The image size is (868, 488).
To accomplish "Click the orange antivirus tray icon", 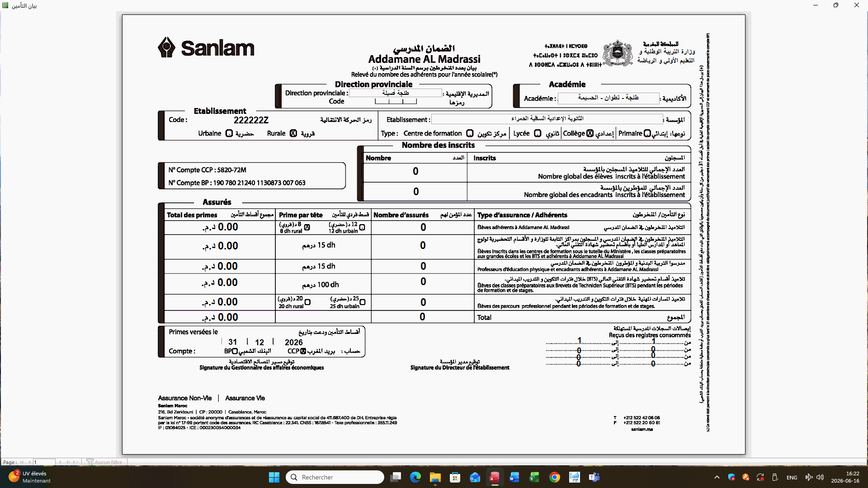I will pyautogui.click(x=746, y=477).
